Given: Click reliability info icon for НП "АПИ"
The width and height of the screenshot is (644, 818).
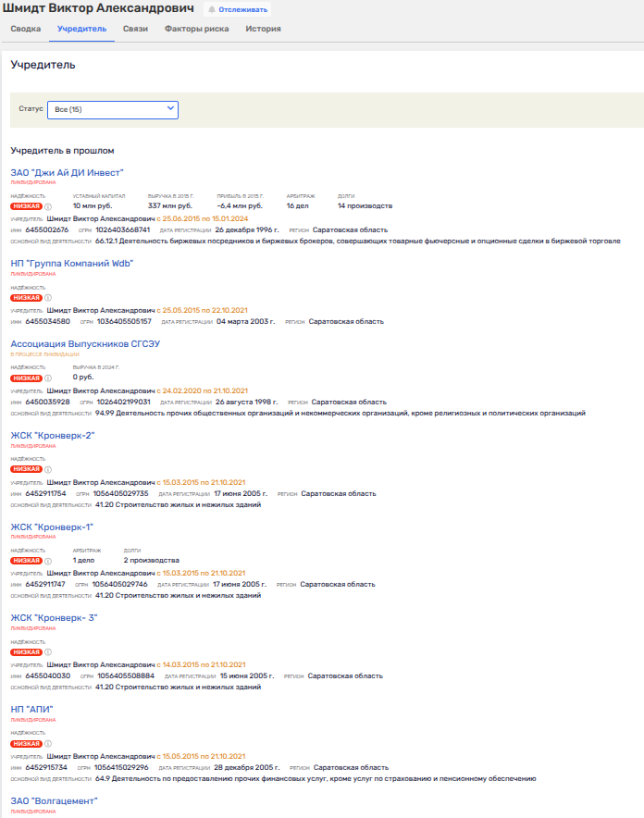Looking at the screenshot, I should (x=48, y=743).
